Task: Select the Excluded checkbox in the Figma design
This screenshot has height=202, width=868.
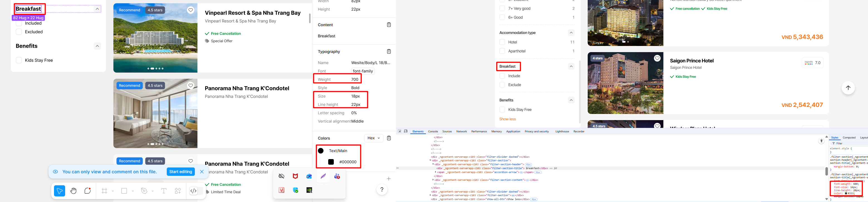Action: click(19, 32)
